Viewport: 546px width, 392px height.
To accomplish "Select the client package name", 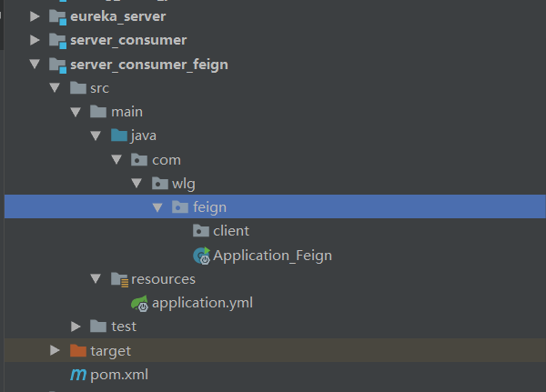I will pyautogui.click(x=231, y=231).
